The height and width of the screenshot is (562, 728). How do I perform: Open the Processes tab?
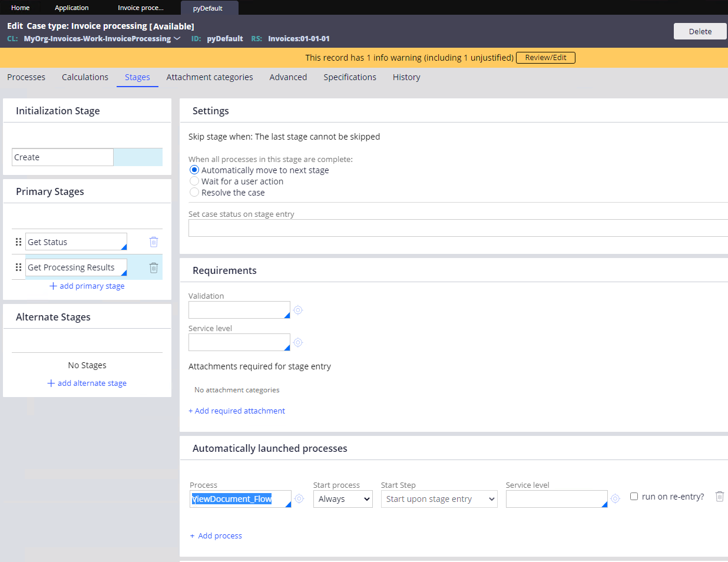26,77
